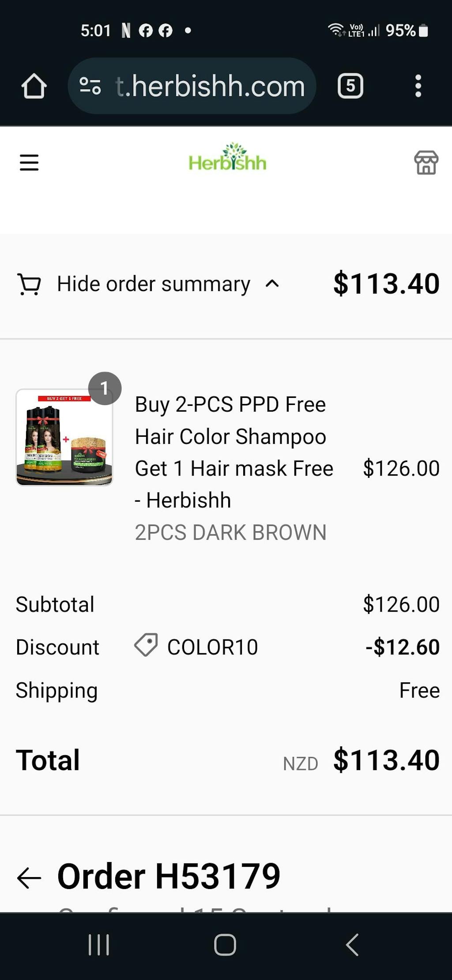Tap the t.herbishh.com address bar

pyautogui.click(x=192, y=86)
